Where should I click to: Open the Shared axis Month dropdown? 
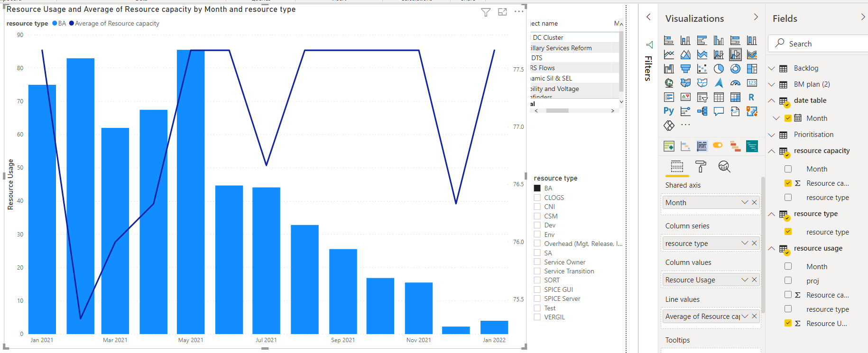(745, 202)
